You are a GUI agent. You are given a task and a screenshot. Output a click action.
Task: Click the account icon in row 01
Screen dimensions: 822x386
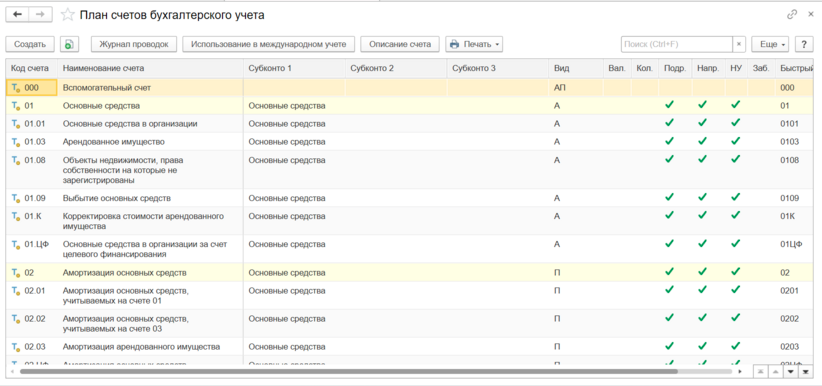(x=16, y=106)
